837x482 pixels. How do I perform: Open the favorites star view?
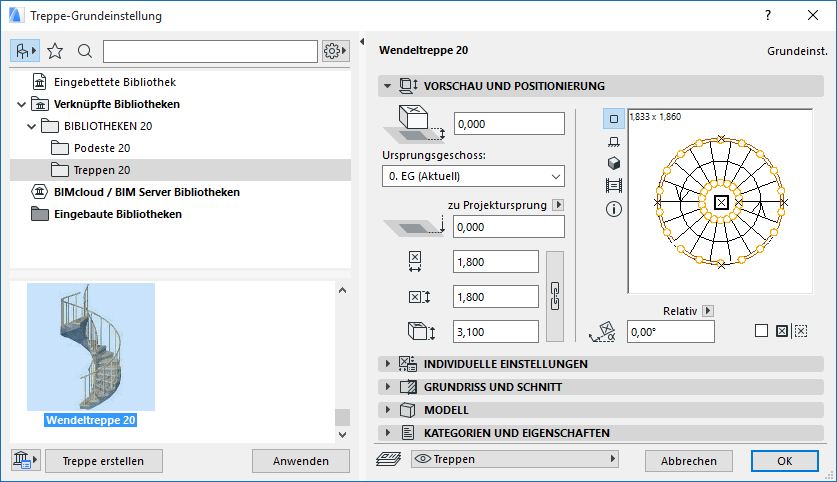point(55,51)
